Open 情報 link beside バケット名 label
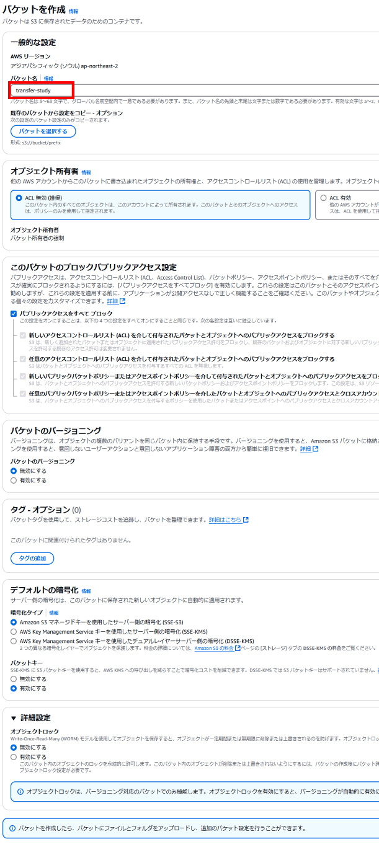Screen dimensions: 379x868 click(x=48, y=79)
